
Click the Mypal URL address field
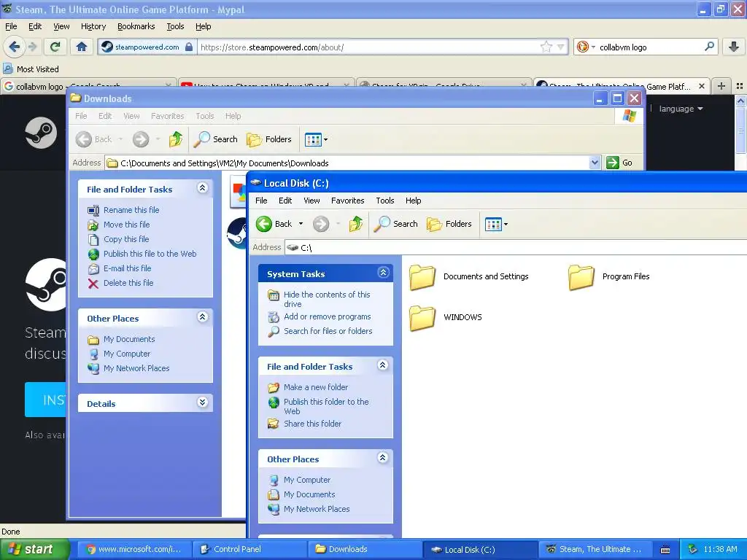coord(369,47)
